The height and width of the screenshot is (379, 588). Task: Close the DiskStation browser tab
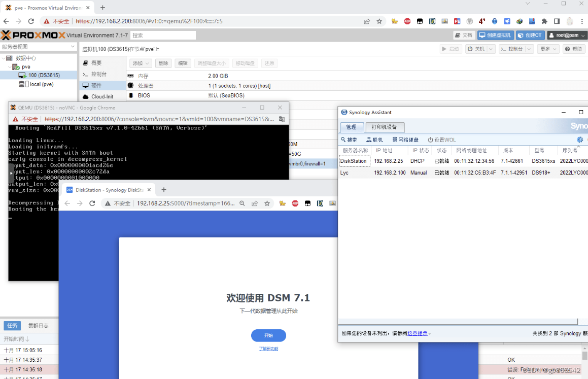149,190
